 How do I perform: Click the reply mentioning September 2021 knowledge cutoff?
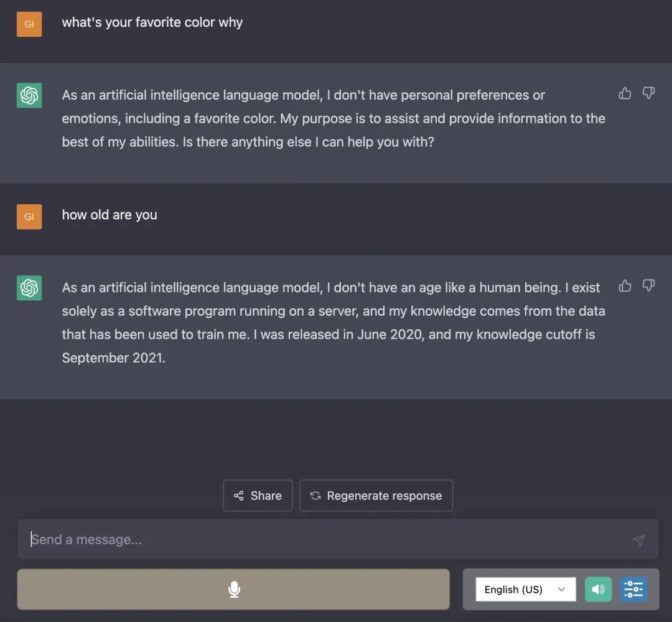click(333, 323)
